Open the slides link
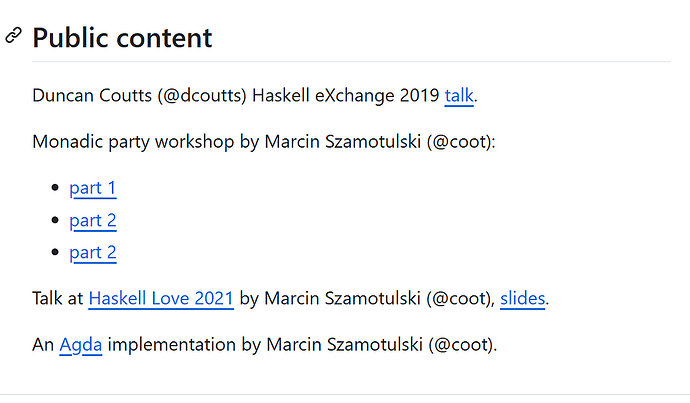The height and width of the screenshot is (403, 690). coord(522,298)
